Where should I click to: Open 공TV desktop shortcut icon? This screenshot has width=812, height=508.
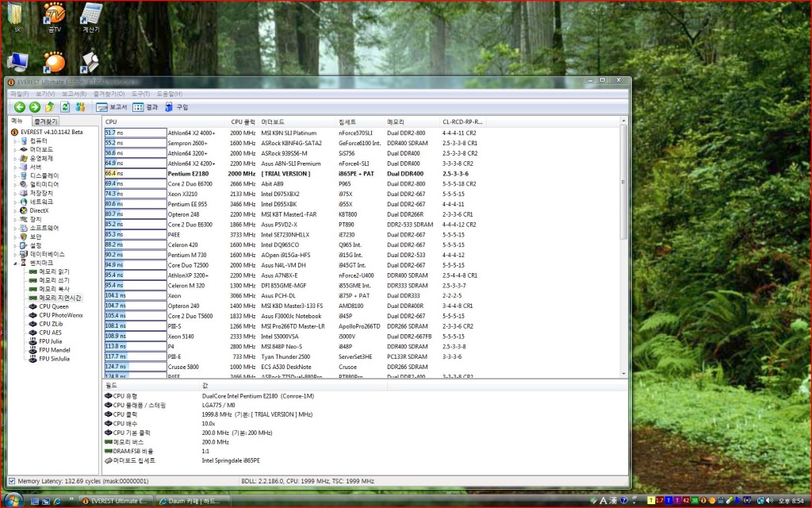(x=55, y=17)
